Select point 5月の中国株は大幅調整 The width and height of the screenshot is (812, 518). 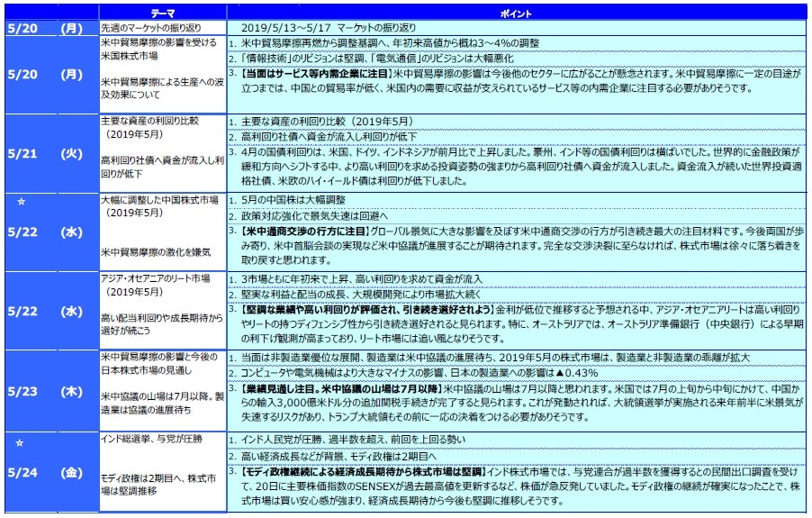pos(293,199)
